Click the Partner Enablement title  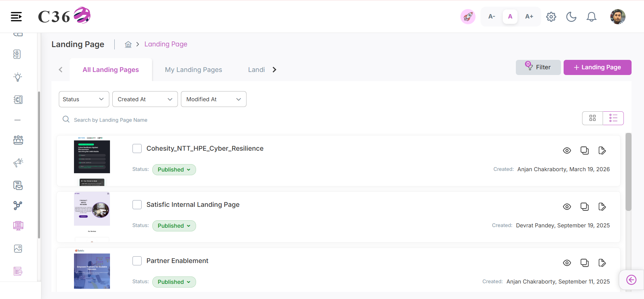coord(177,261)
